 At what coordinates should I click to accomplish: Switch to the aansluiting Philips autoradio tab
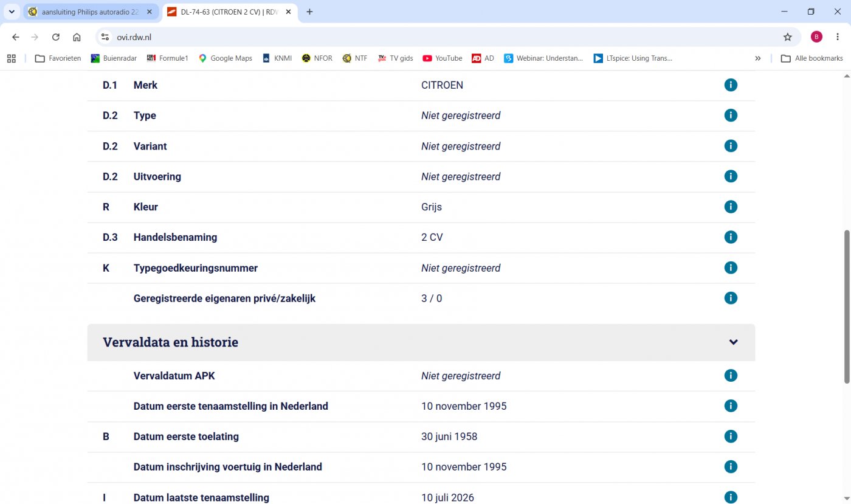tap(91, 12)
